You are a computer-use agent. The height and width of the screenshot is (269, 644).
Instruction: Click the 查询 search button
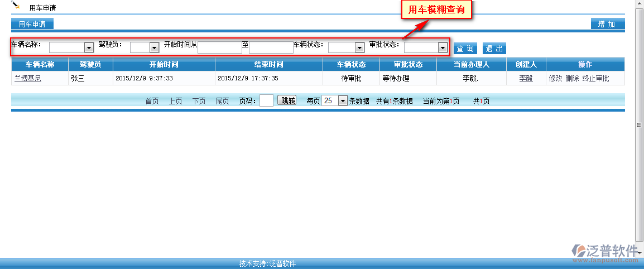[465, 49]
